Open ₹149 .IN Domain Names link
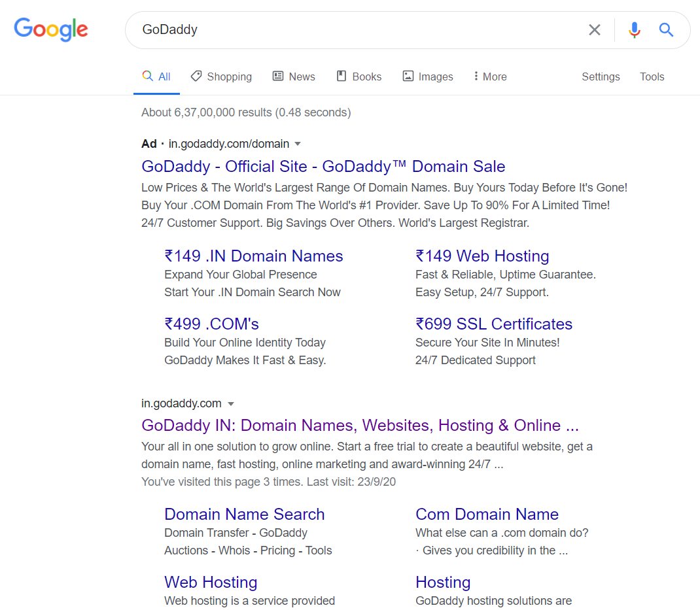 tap(254, 256)
